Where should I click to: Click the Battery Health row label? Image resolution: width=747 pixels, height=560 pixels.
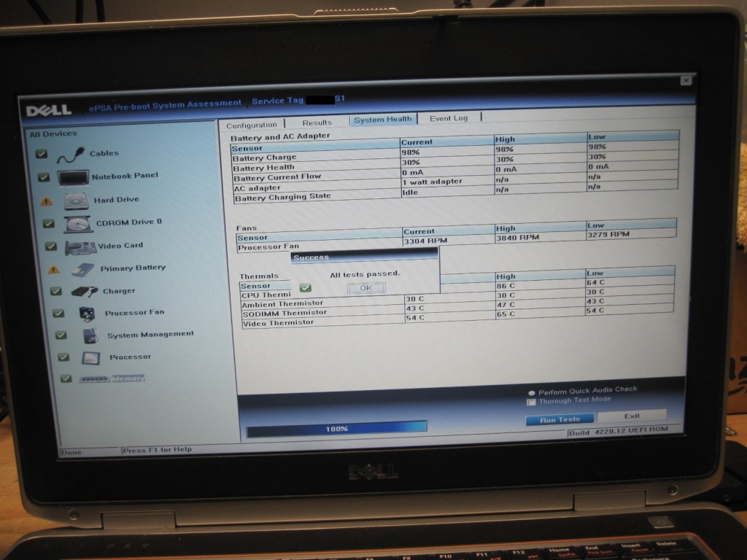click(x=263, y=168)
